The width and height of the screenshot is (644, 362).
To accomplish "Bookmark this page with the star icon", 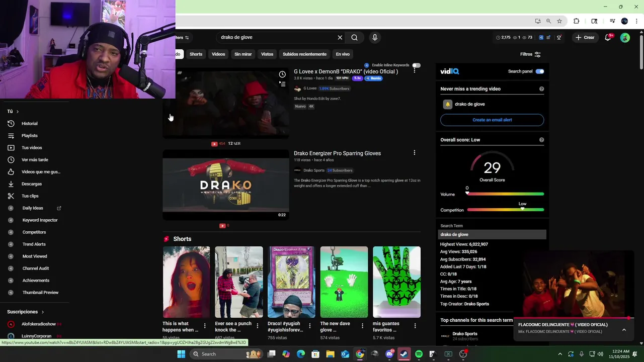I will pos(559,21).
